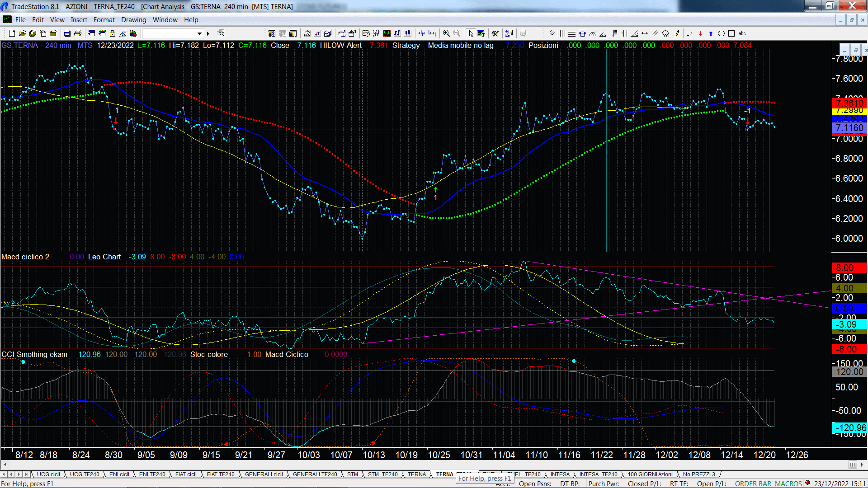Select the yellow highlighter pencil tool
Image resolution: width=868 pixels, height=488 pixels.
point(676,33)
